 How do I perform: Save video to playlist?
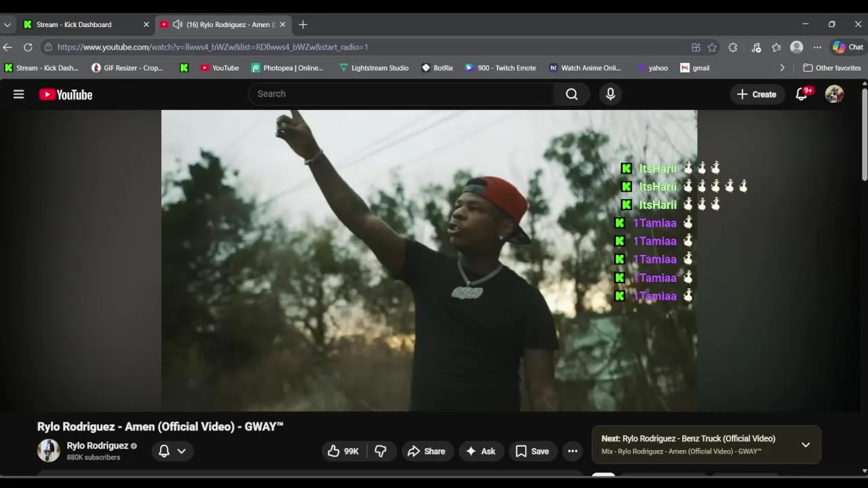[532, 451]
